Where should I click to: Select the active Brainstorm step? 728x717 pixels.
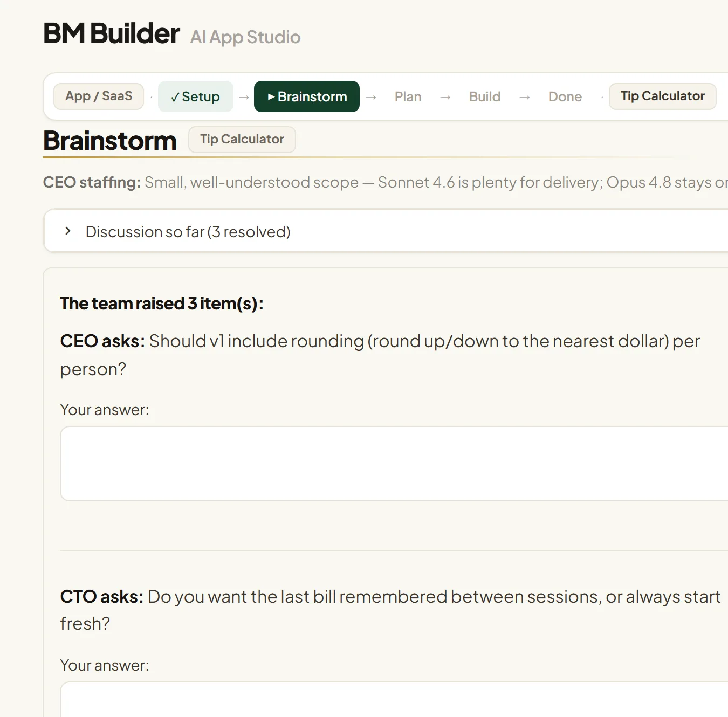(307, 96)
